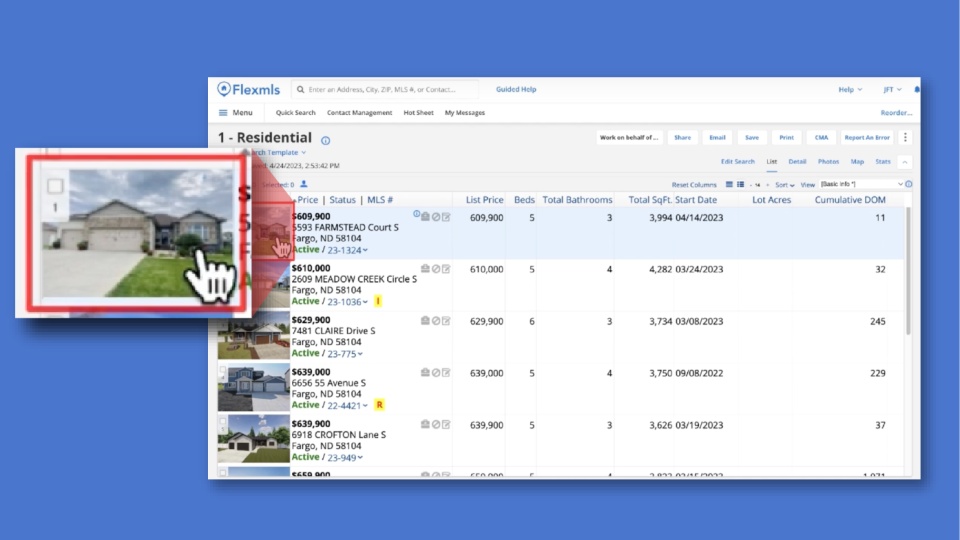Open the hamburger Menu icon

(x=223, y=113)
